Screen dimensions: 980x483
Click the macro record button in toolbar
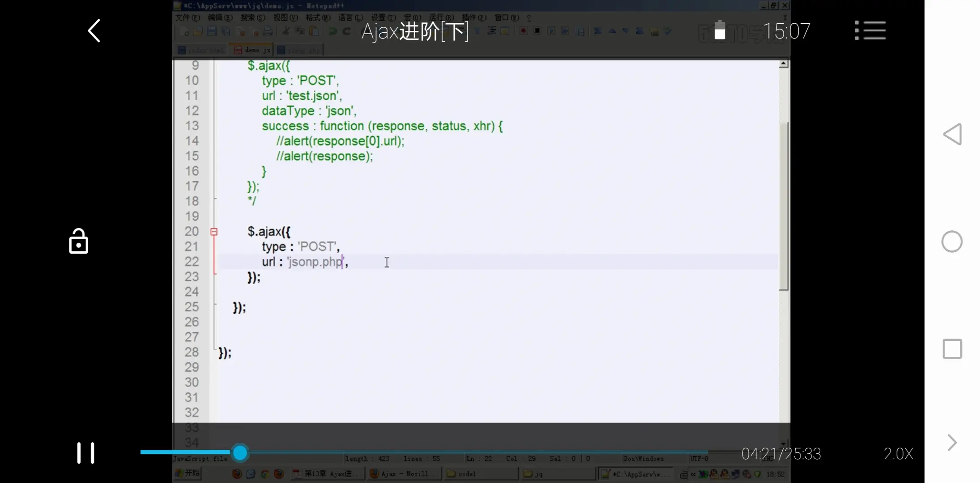point(523,31)
